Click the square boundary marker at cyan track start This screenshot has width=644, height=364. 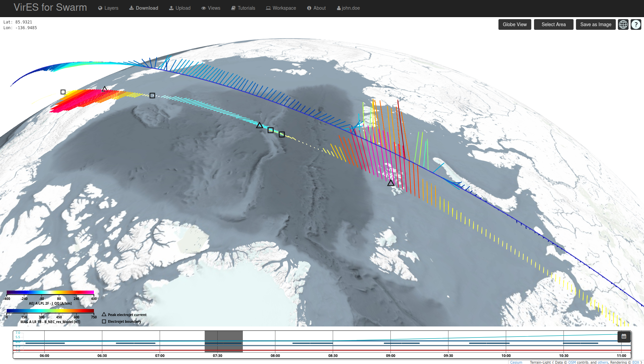click(x=152, y=96)
